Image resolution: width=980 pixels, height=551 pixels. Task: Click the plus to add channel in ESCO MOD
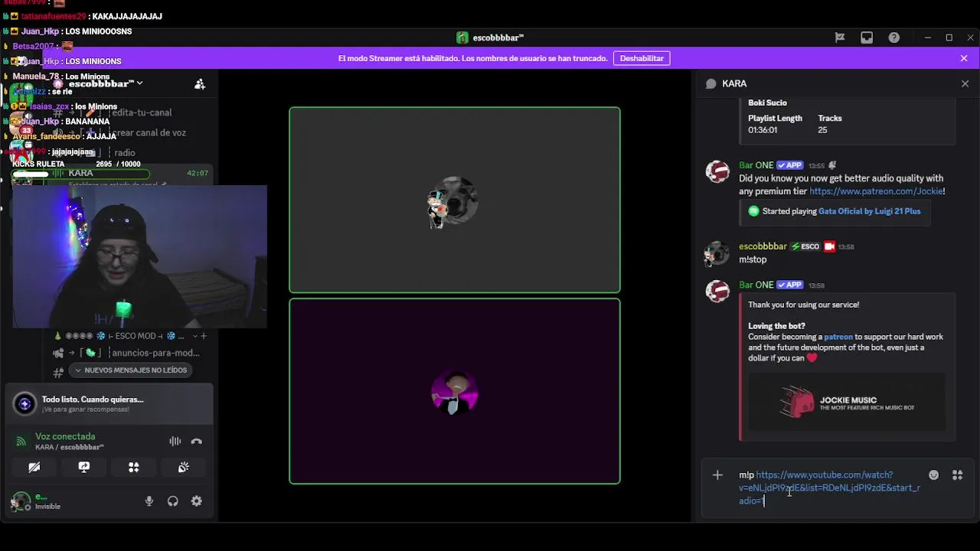pyautogui.click(x=203, y=336)
